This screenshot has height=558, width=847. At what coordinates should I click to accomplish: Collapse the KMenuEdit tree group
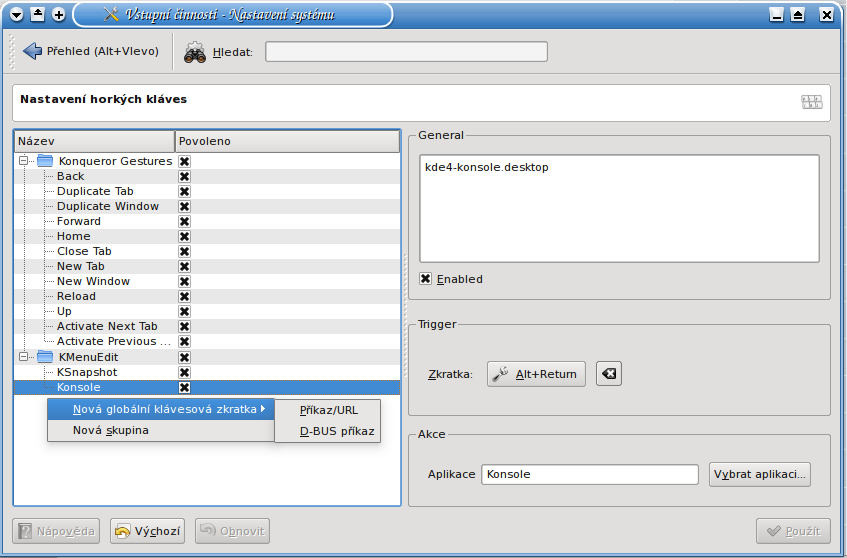point(23,357)
